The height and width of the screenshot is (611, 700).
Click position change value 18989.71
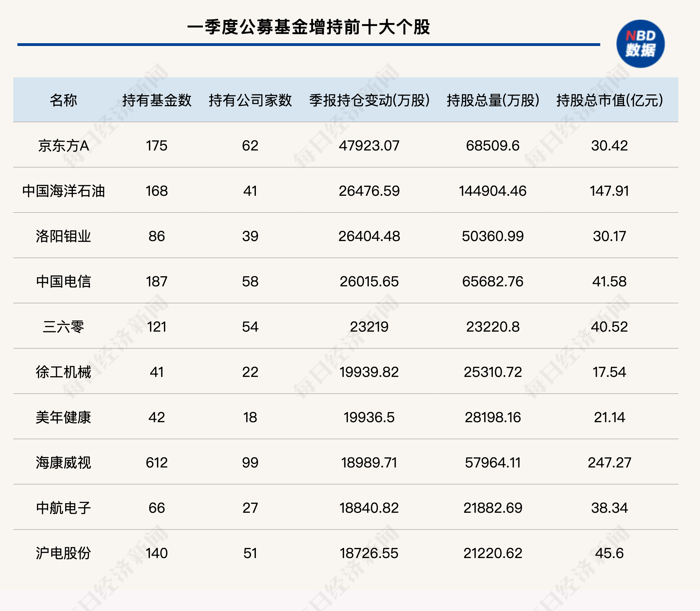(x=369, y=463)
